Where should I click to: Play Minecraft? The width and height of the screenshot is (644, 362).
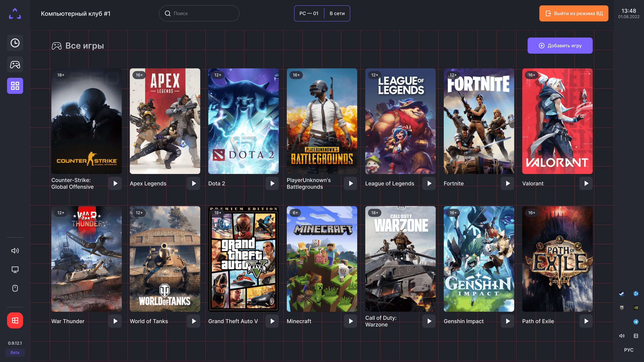[351, 321]
